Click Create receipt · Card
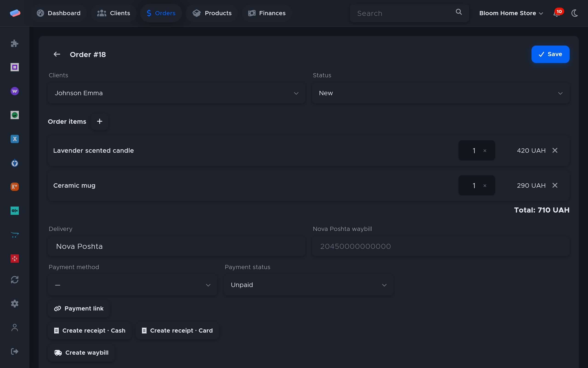 point(177,331)
